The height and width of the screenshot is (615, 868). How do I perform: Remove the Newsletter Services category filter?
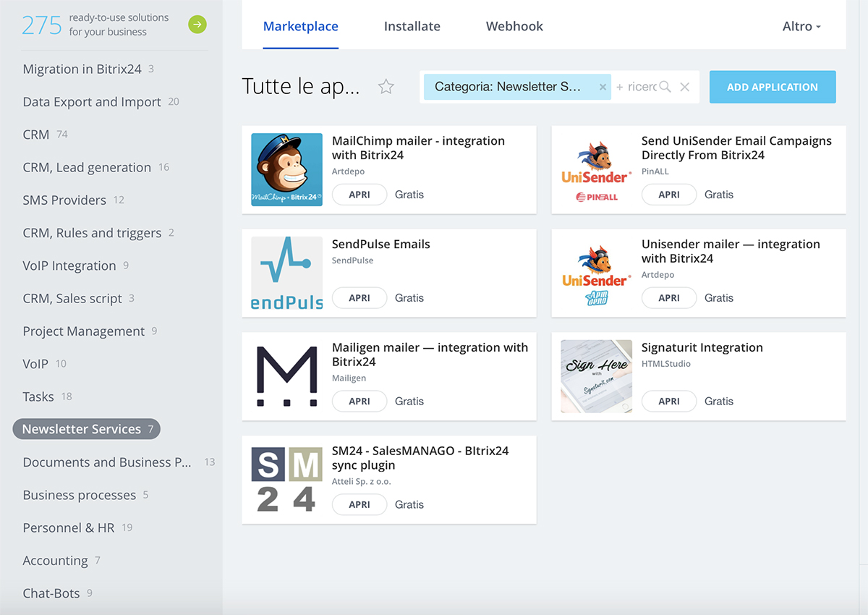[603, 87]
